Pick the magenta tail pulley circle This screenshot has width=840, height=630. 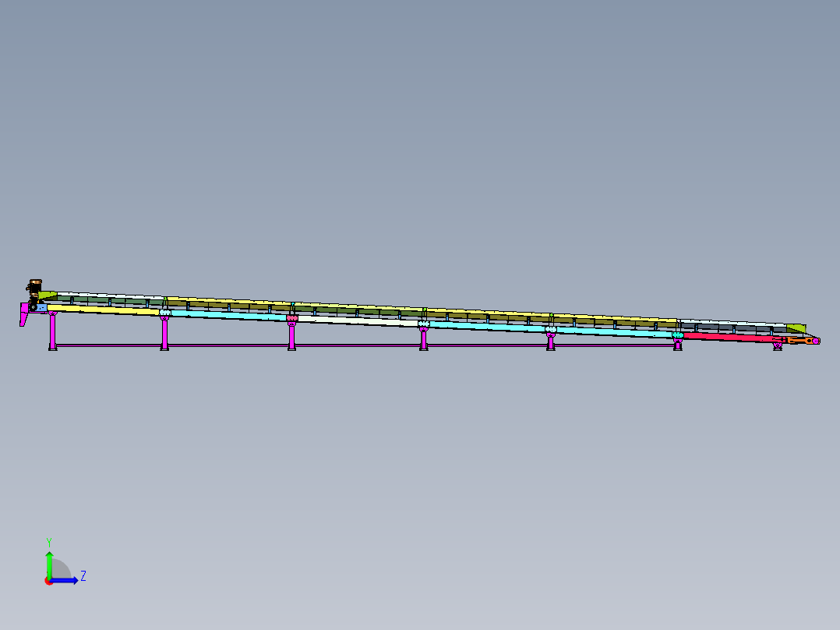point(816,341)
